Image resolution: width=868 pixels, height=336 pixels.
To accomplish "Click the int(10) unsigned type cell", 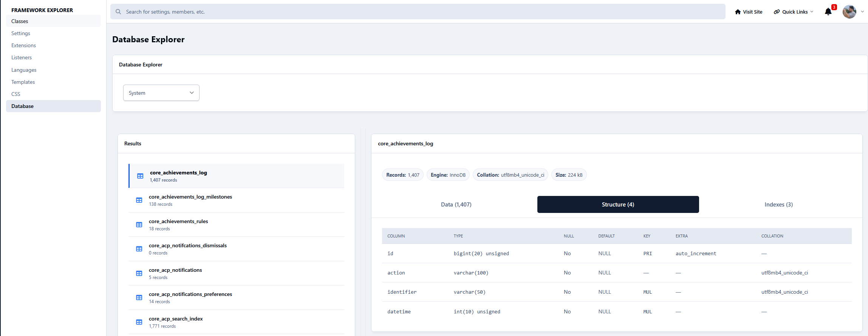I will point(477,311).
